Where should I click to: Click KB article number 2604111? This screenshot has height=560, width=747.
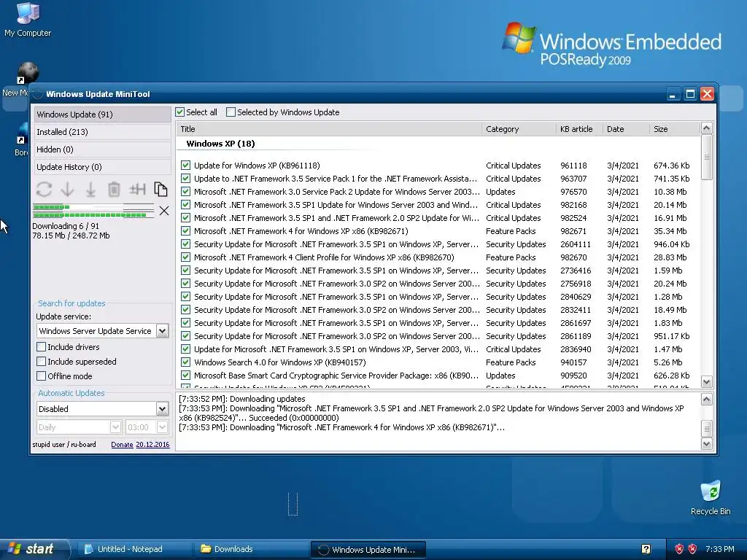(x=576, y=244)
